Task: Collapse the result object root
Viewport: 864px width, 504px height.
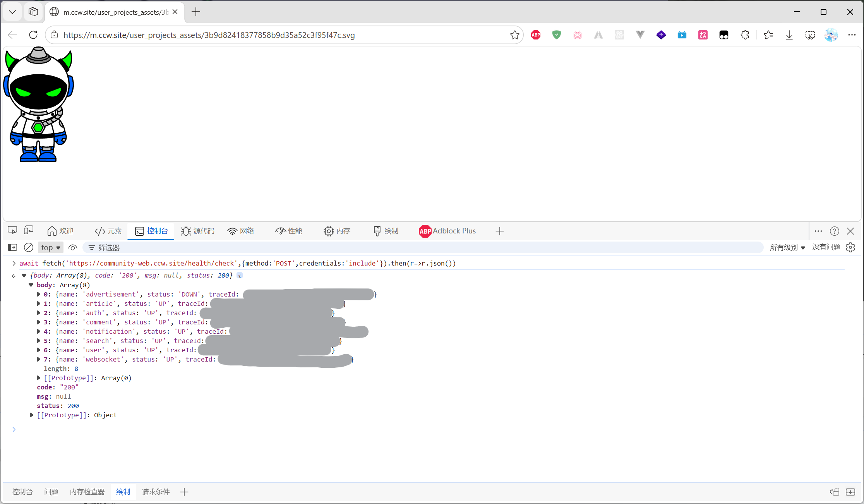Action: click(24, 275)
